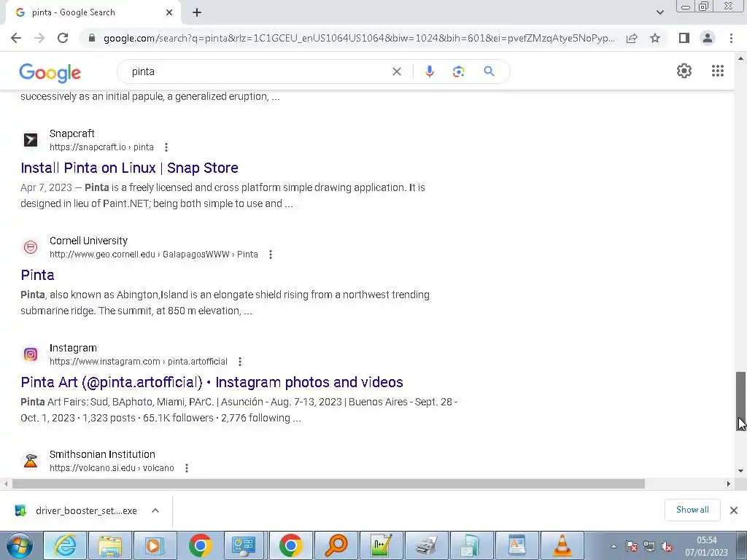Open the Chrome profile menu

click(x=708, y=38)
